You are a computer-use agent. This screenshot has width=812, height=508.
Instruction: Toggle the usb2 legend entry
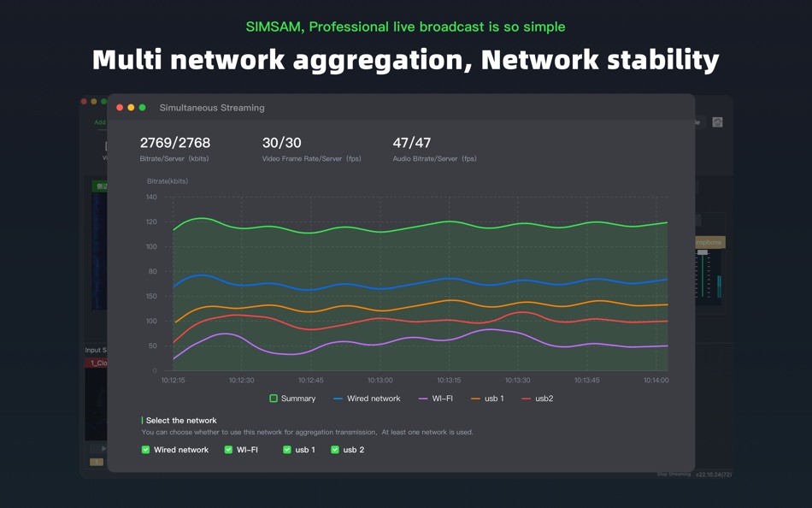(538, 399)
